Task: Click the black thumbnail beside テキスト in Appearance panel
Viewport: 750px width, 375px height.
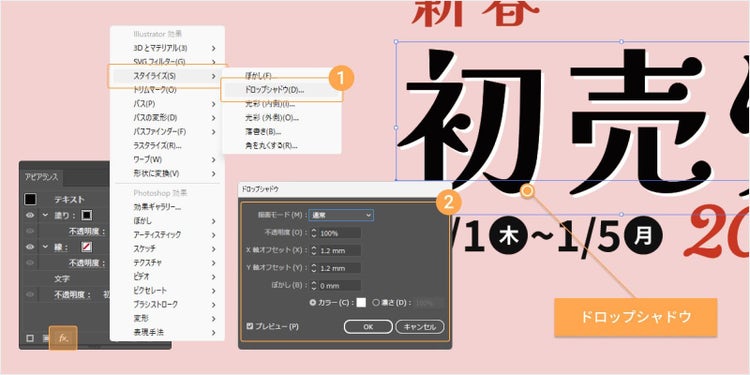Action: (31, 199)
